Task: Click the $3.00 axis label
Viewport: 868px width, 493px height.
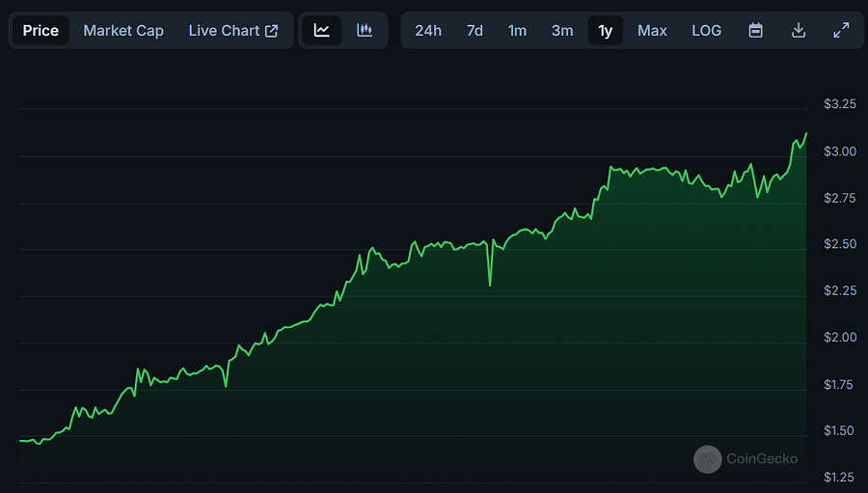Action: pyautogui.click(x=840, y=151)
